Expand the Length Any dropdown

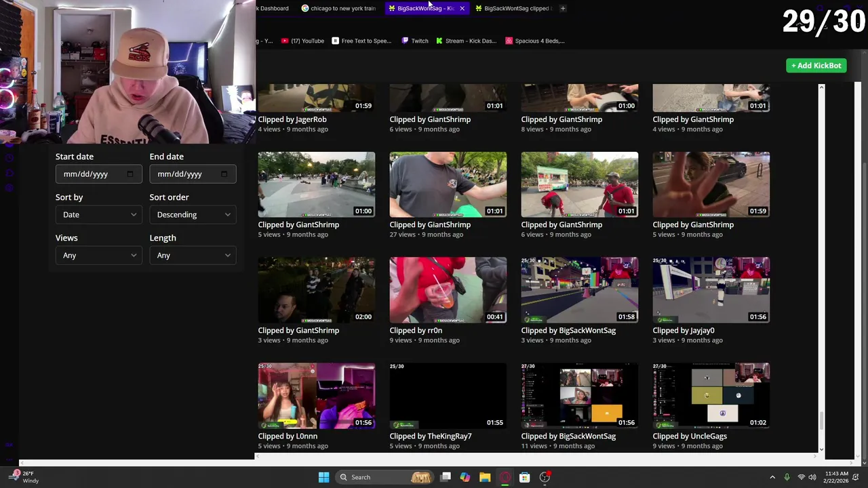click(193, 256)
